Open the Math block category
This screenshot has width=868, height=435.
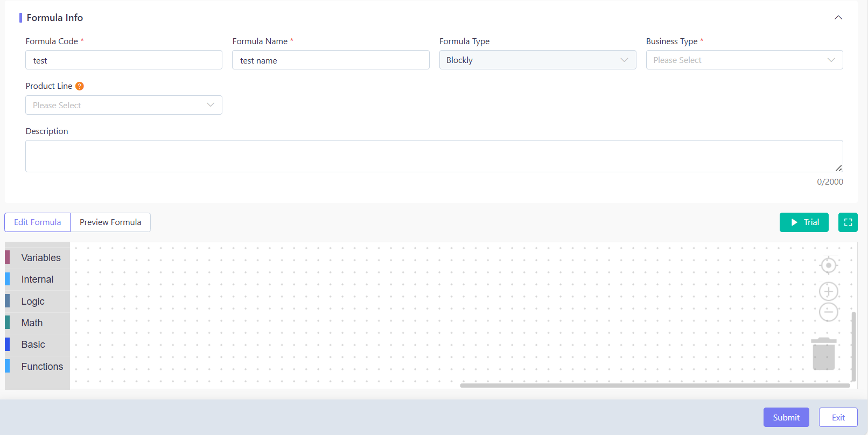click(37, 323)
